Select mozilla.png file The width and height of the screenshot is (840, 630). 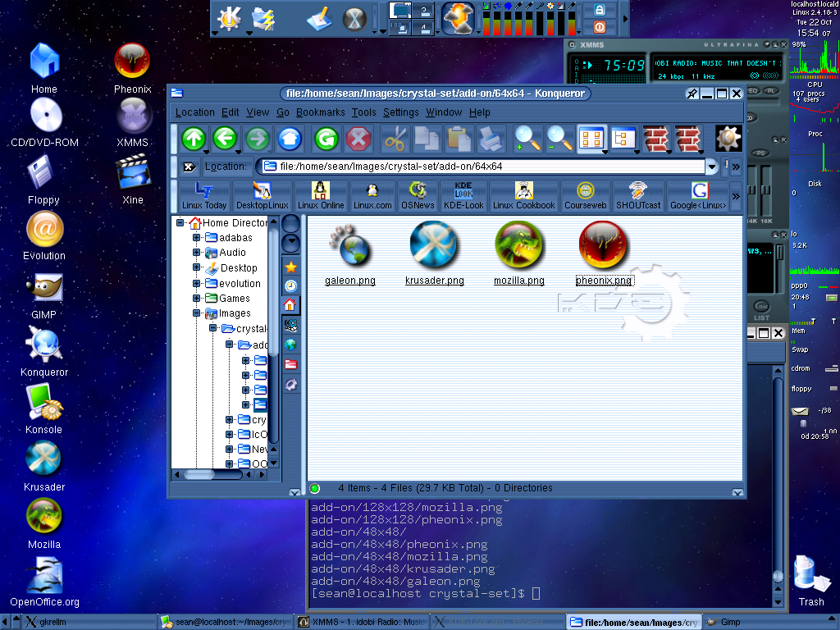tap(518, 254)
